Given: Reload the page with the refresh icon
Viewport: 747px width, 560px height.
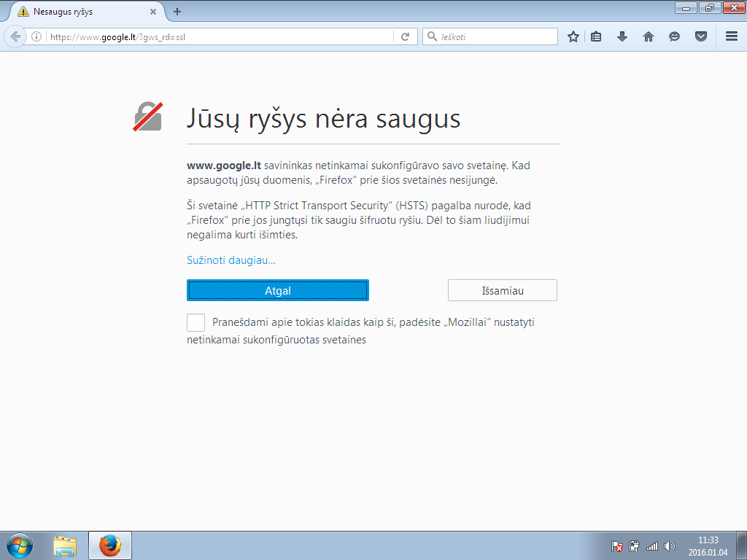Looking at the screenshot, I should coord(406,36).
